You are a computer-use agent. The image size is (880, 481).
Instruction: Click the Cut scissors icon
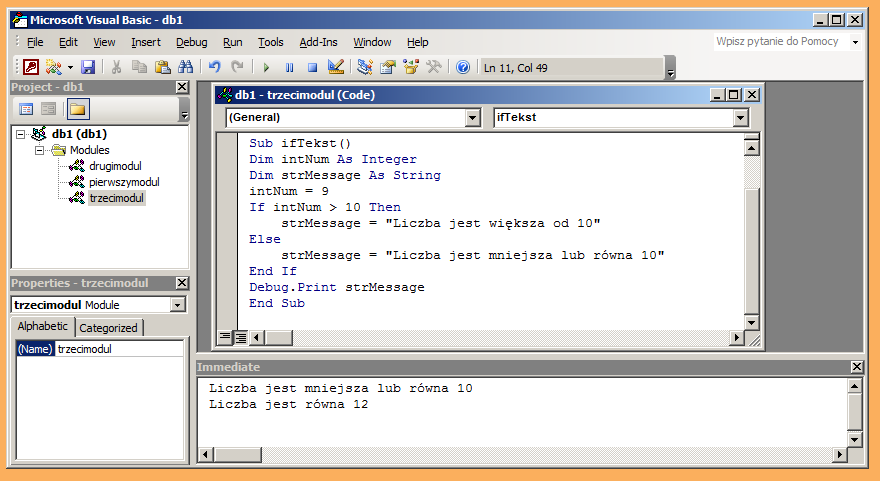(x=116, y=67)
